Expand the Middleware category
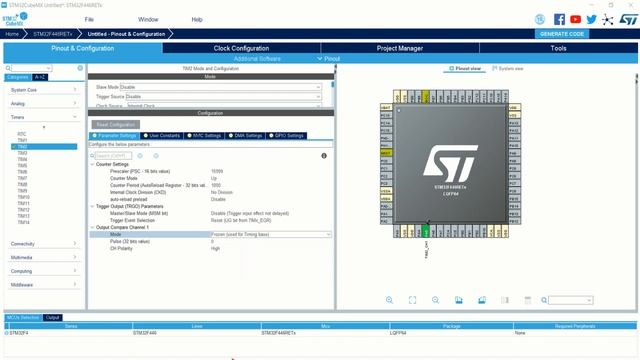Screen dimensions: 640x360 [x=43, y=285]
